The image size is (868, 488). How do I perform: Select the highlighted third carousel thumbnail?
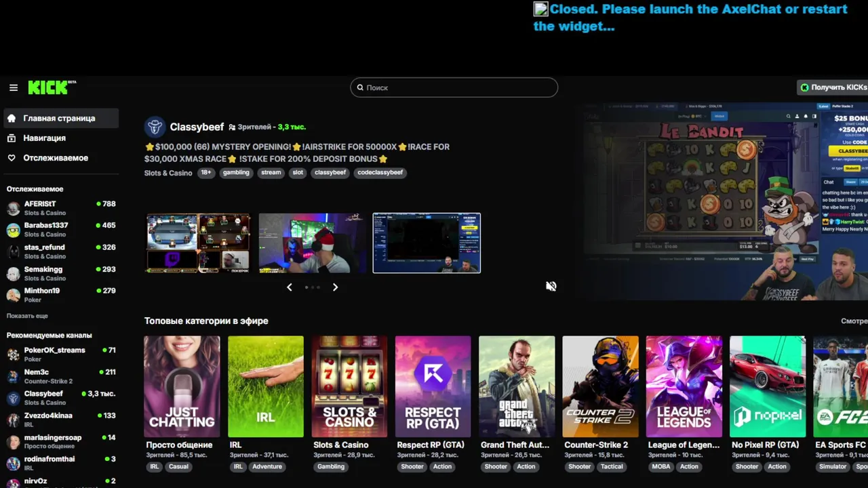427,243
